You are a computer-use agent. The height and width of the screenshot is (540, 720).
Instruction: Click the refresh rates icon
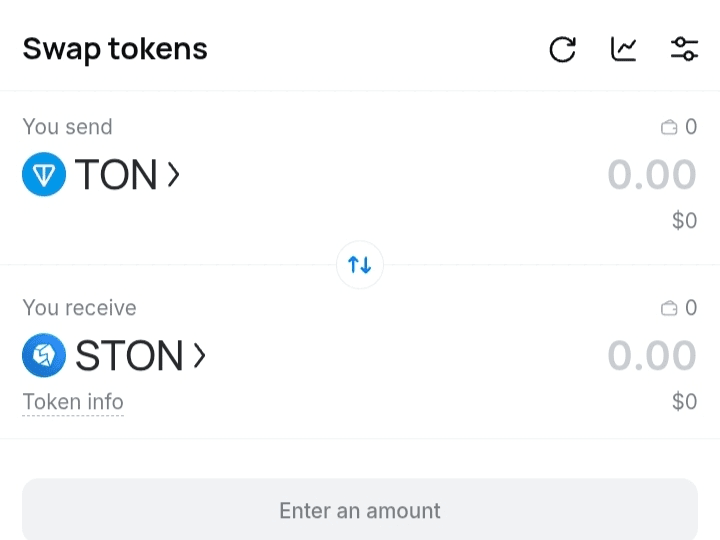(563, 49)
